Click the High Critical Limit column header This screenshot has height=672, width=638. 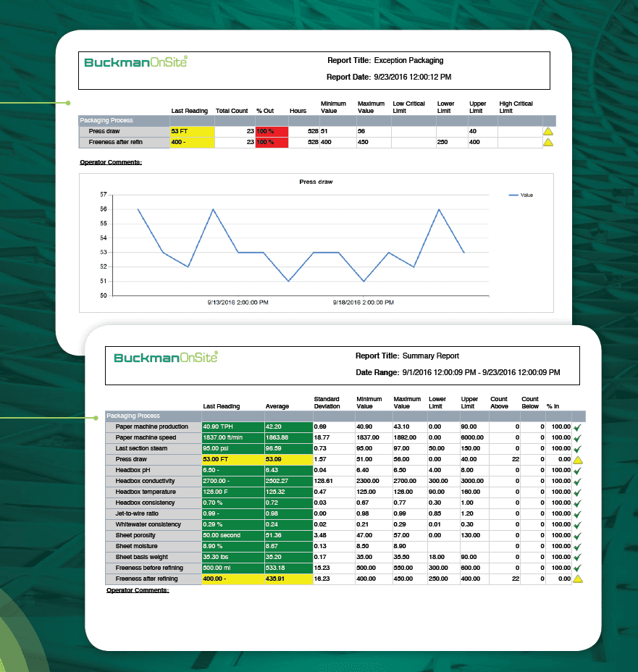coord(516,107)
